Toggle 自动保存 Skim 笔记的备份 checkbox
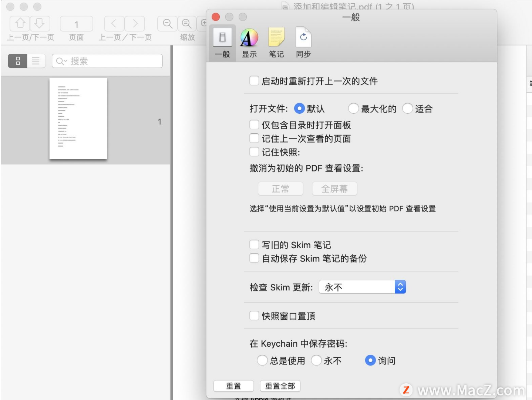The width and height of the screenshot is (532, 400). coord(254,258)
